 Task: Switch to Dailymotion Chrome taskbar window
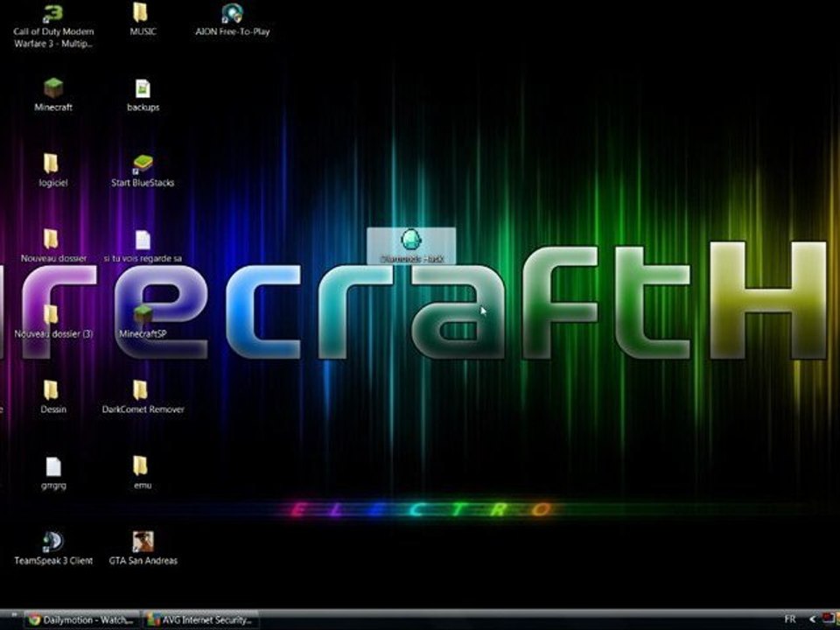click(81, 619)
